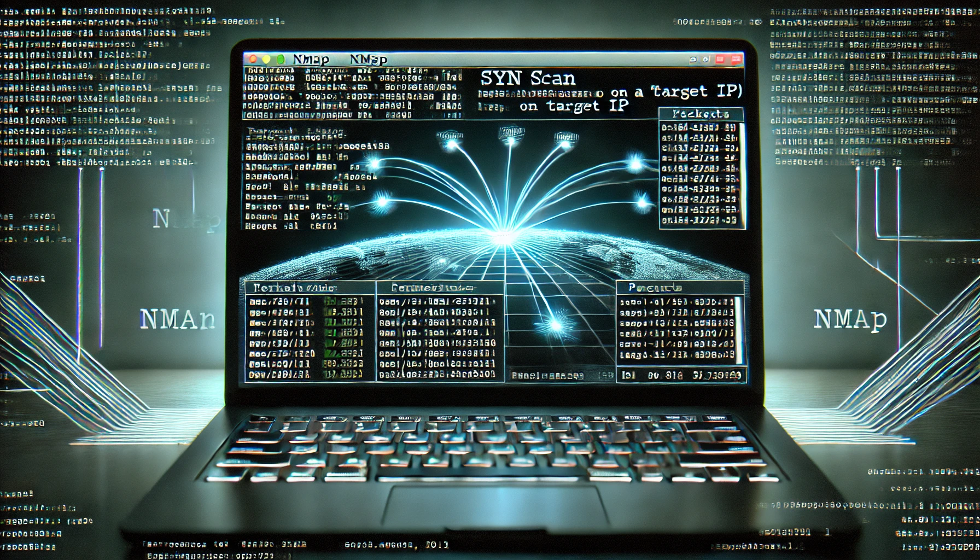Click the green maximize dot in the title bar
The image size is (980, 560).
[x=280, y=59]
